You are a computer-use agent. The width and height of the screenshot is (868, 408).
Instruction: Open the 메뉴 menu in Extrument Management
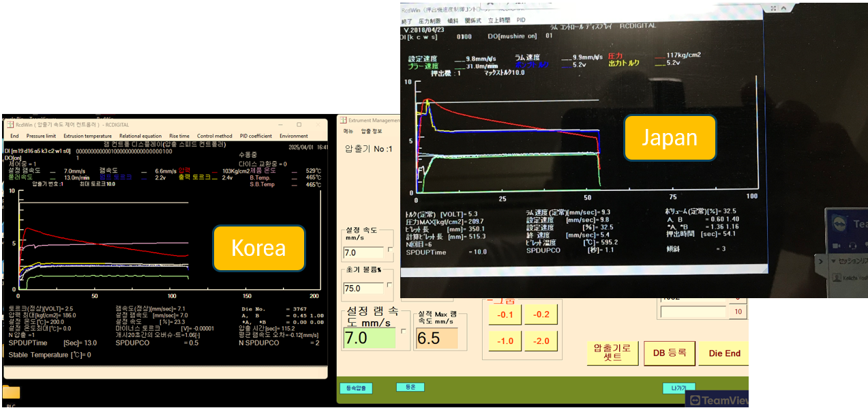[348, 131]
